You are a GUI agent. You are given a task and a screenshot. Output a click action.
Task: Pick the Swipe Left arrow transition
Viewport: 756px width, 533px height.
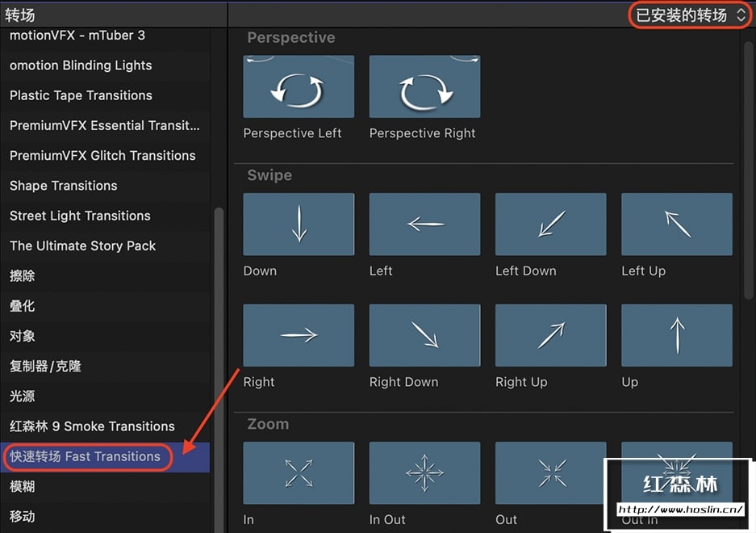pyautogui.click(x=424, y=224)
